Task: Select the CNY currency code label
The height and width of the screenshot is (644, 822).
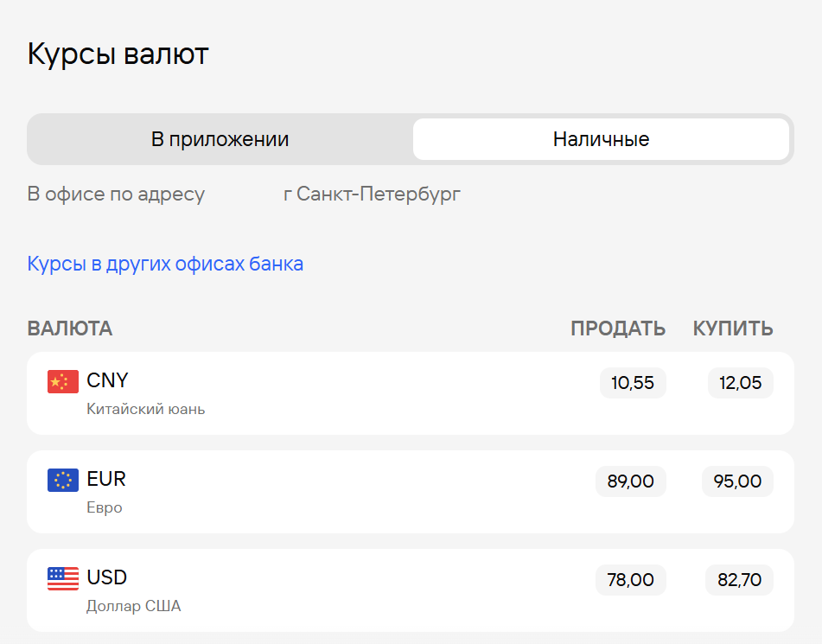Action: [107, 380]
